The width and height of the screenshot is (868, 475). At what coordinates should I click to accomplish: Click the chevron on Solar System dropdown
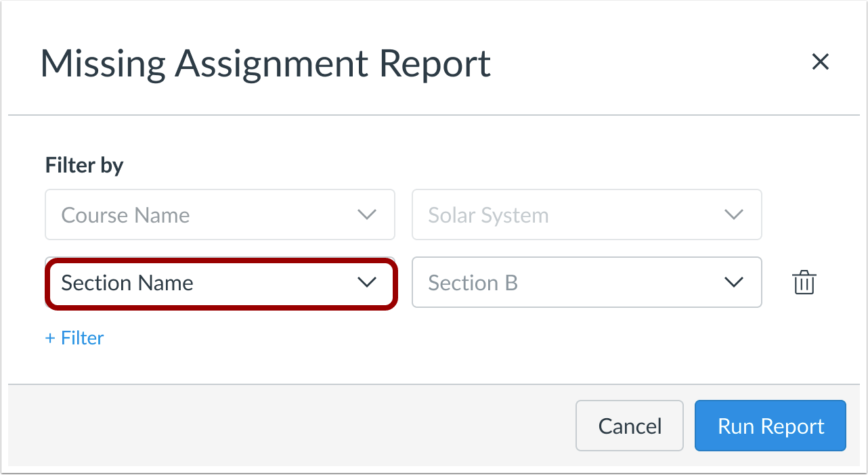pyautogui.click(x=734, y=214)
